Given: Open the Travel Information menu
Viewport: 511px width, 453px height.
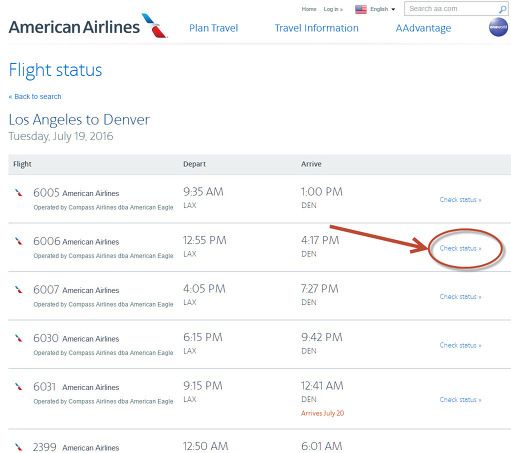Looking at the screenshot, I should pyautogui.click(x=317, y=28).
